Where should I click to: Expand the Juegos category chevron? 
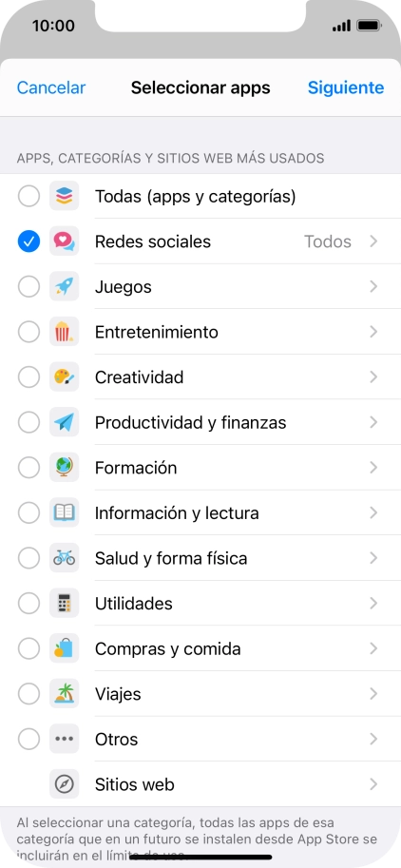pos(373,287)
